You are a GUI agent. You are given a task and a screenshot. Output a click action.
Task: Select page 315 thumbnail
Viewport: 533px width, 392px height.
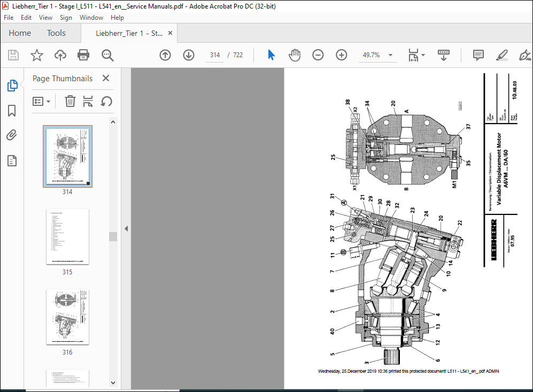[x=68, y=236]
